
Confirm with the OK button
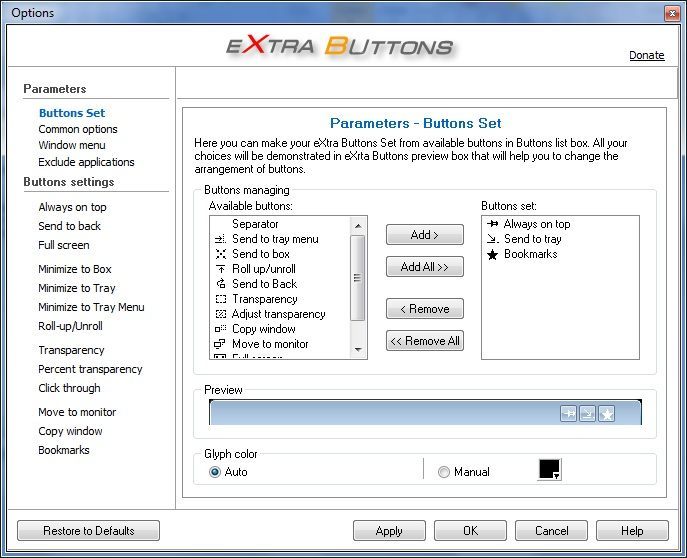pyautogui.click(x=470, y=531)
